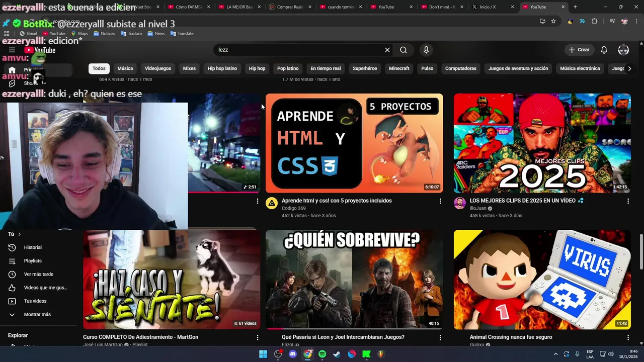Open options for the 2:51 short video
This screenshot has height=362, width=644.
[258, 201]
